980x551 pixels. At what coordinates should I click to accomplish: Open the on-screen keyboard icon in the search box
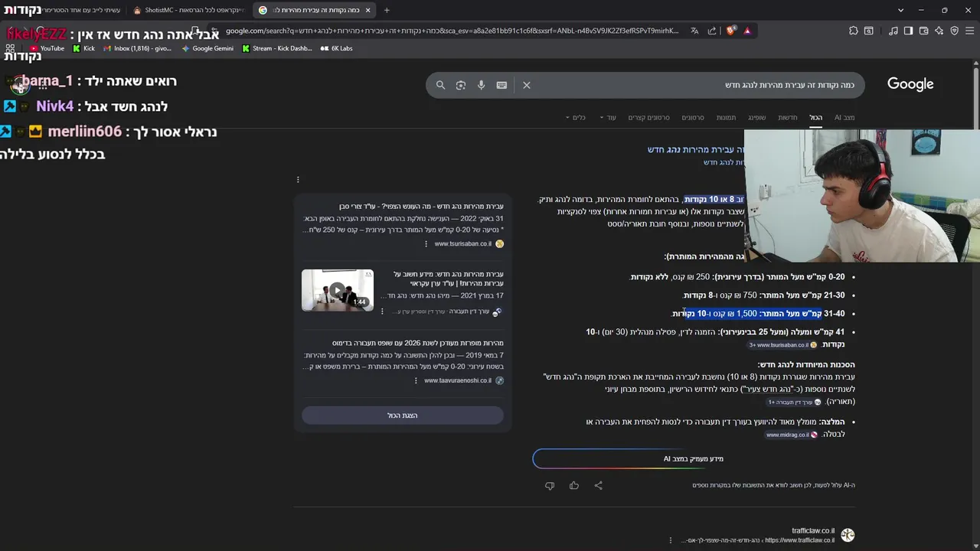click(x=501, y=85)
